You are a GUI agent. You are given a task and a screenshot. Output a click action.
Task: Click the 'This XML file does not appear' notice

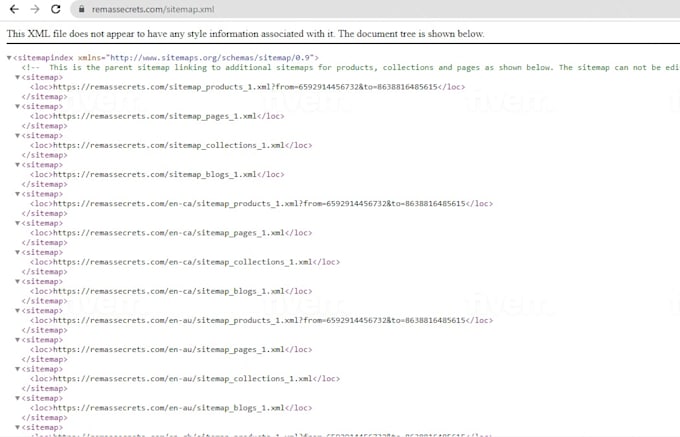coord(245,34)
